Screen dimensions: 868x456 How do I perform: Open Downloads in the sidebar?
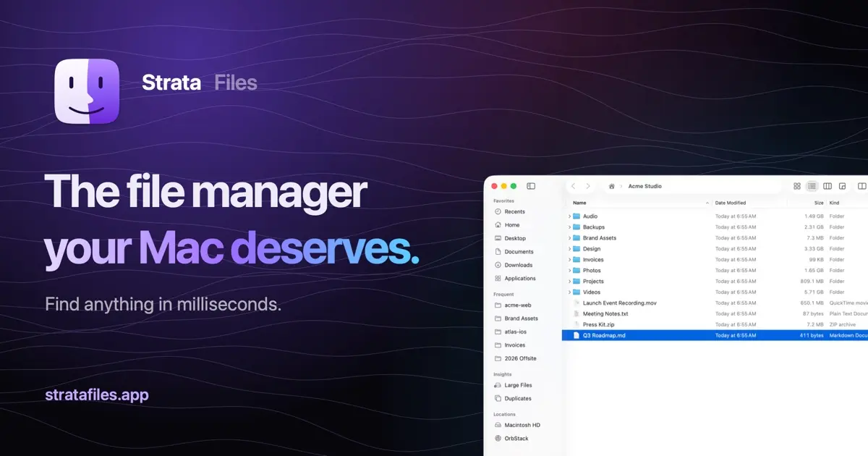[x=514, y=265]
